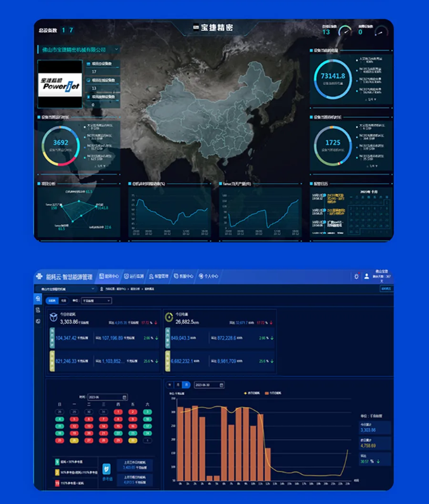Click the user avatar icon
This screenshot has height=504, width=429.
tap(367, 276)
